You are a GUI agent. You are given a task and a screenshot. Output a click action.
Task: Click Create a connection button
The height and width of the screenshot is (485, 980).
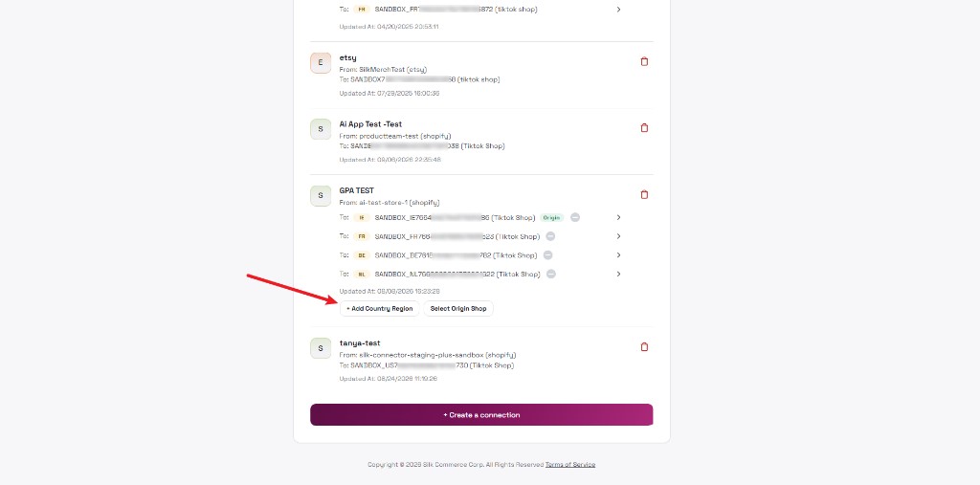tap(481, 415)
